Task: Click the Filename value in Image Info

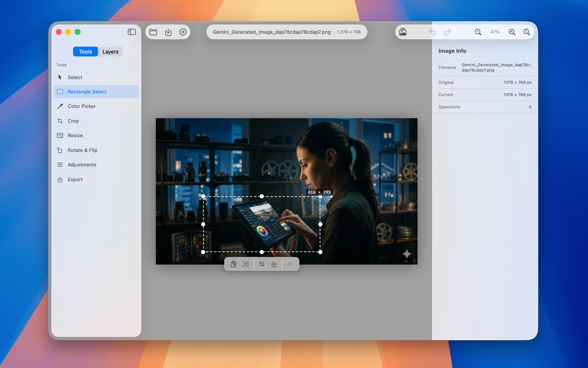Action: pos(496,67)
